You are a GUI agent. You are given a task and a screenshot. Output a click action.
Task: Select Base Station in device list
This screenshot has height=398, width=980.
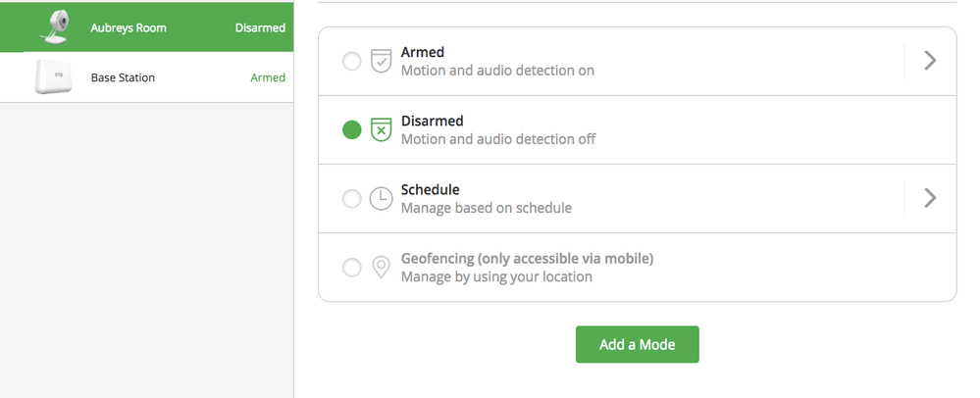pyautogui.click(x=147, y=77)
